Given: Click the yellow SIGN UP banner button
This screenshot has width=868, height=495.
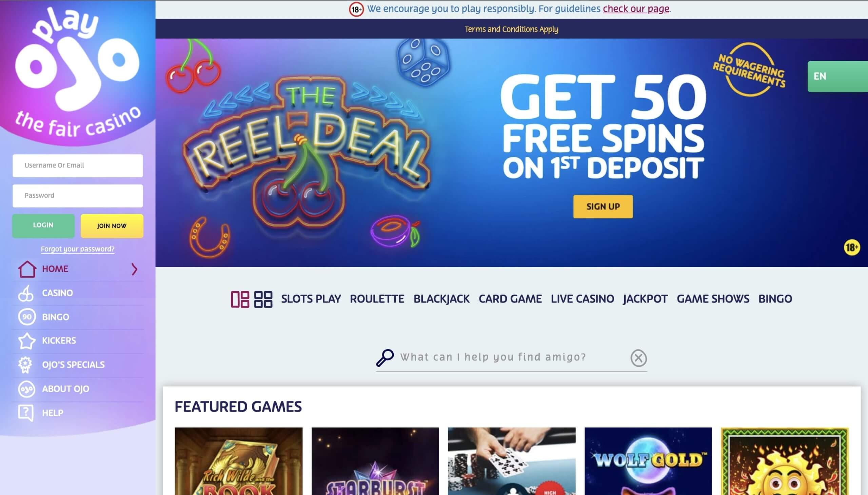Looking at the screenshot, I should click(603, 207).
